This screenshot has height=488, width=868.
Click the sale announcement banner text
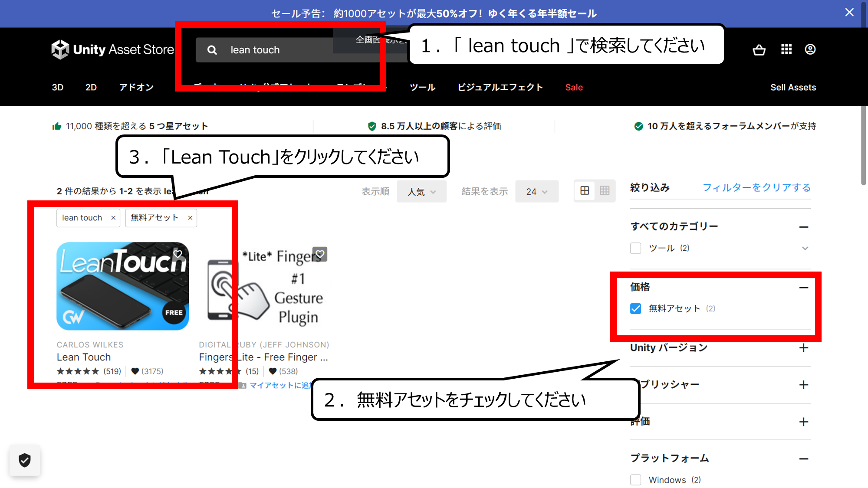tap(434, 13)
